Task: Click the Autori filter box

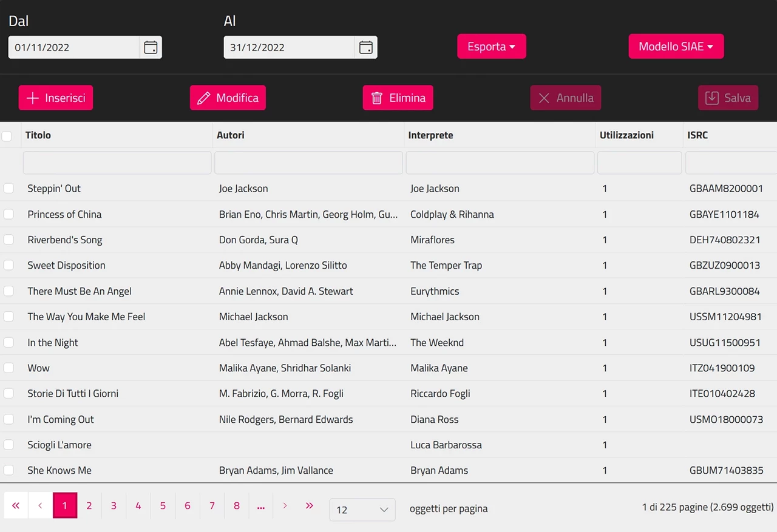Action: tap(308, 163)
